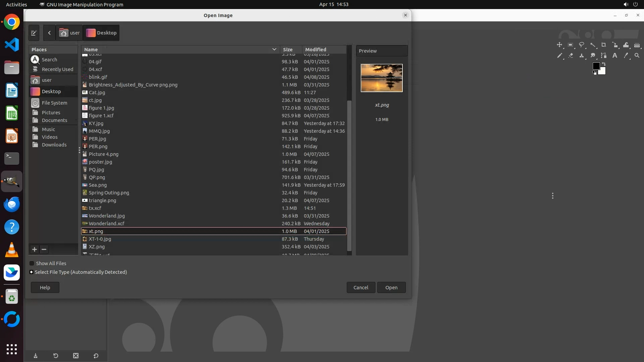This screenshot has height=362, width=644.
Task: Select the Fuzzy Select wand tool
Action: pyautogui.click(x=593, y=45)
